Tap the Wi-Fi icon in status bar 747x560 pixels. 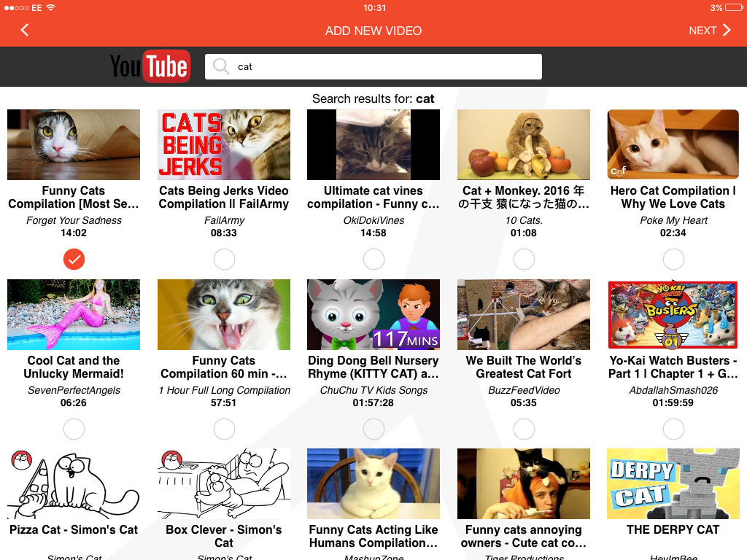[50, 7]
